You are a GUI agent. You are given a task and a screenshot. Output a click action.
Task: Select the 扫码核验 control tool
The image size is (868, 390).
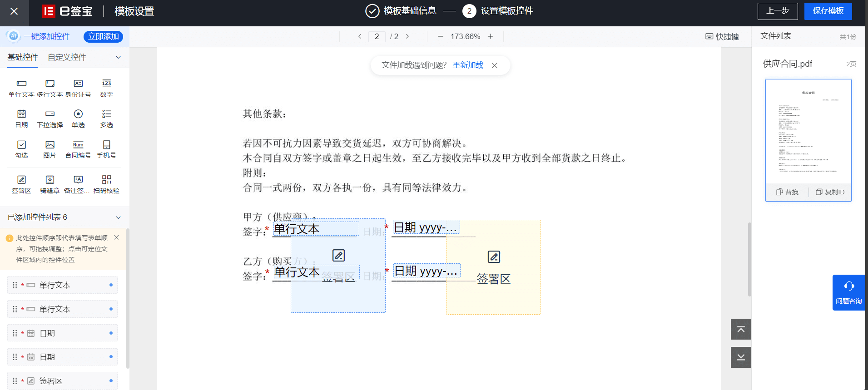(x=106, y=184)
